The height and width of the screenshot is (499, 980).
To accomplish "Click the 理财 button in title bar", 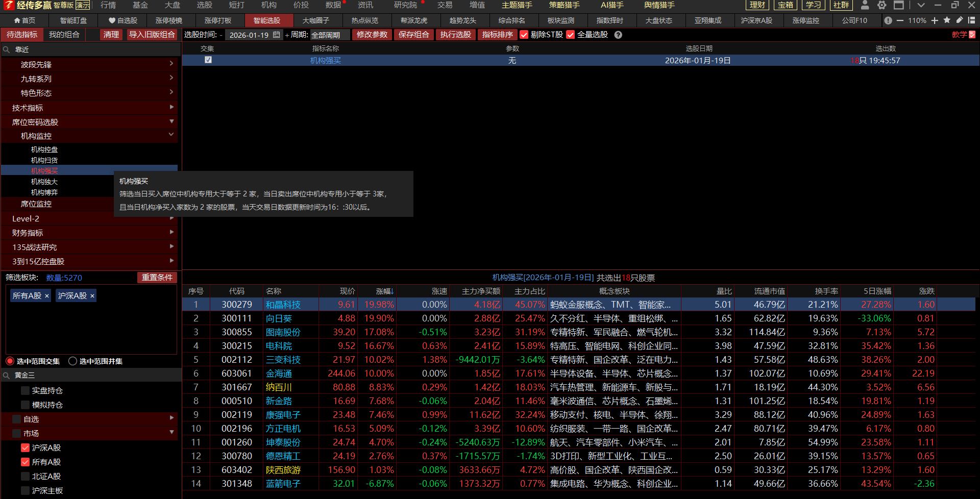I will 757,5.
